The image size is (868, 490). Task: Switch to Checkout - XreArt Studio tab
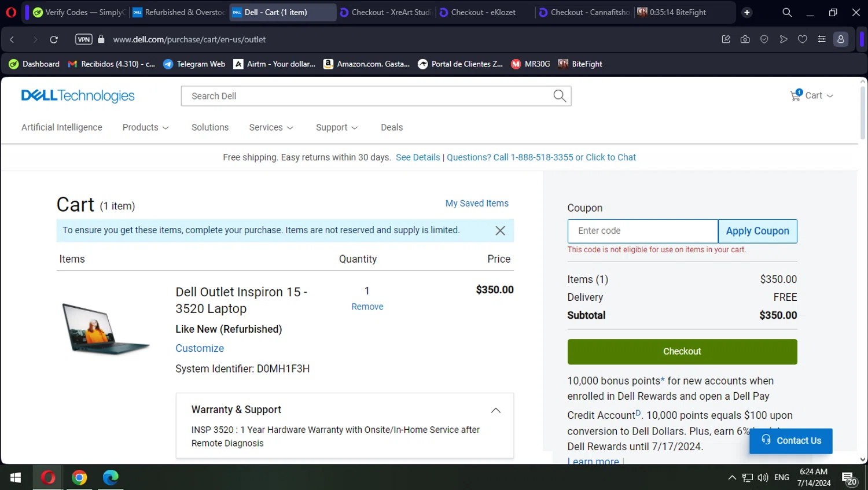click(x=386, y=12)
